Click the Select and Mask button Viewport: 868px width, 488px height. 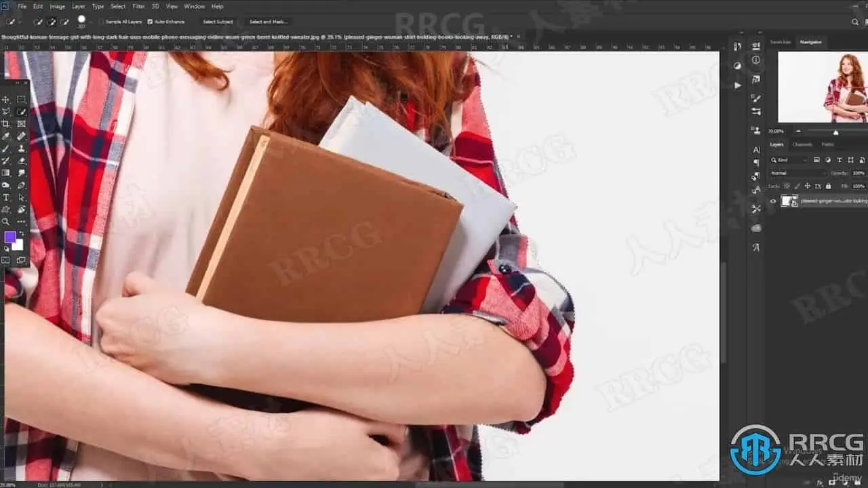[269, 22]
